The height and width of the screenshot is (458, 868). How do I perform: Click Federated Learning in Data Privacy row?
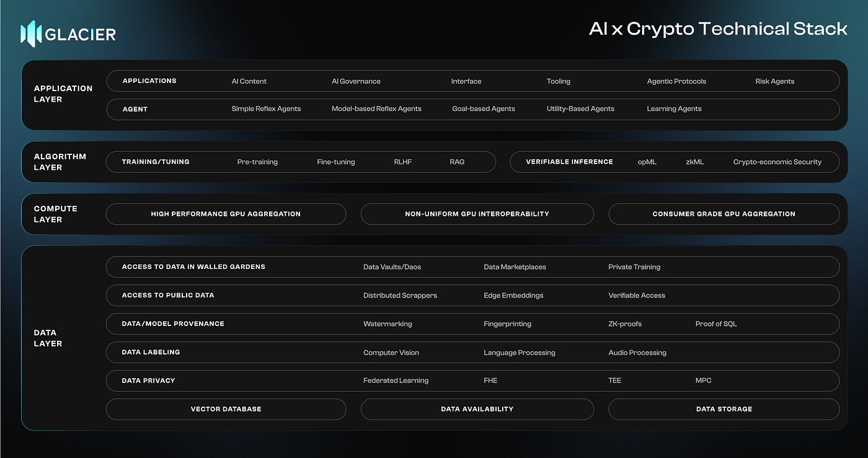click(x=396, y=381)
